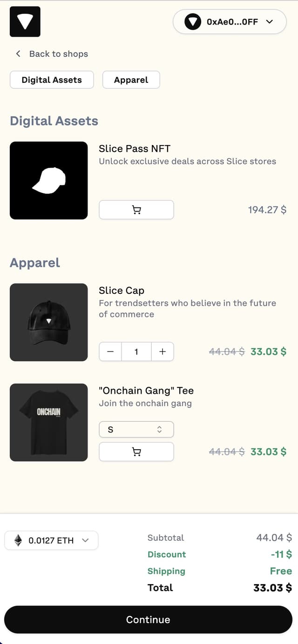
Task: Click the minus icon to decrease Slice Cap quantity
Action: tap(110, 352)
